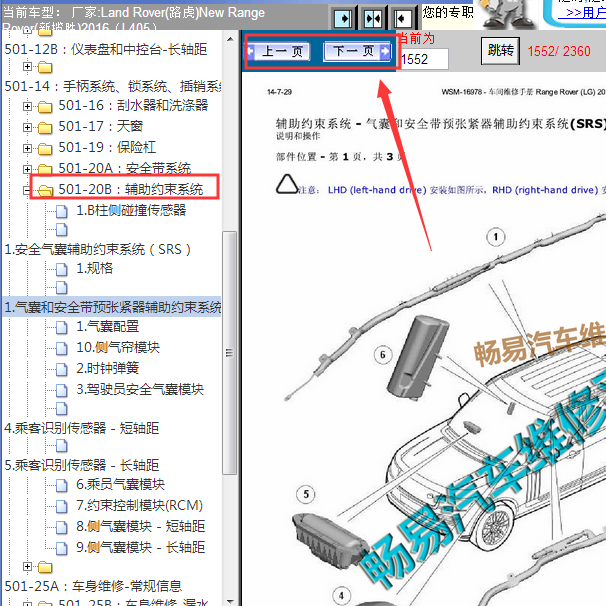606x606 pixels.
Task: Click tree panel scrollbar up arrow
Action: pos(230,39)
